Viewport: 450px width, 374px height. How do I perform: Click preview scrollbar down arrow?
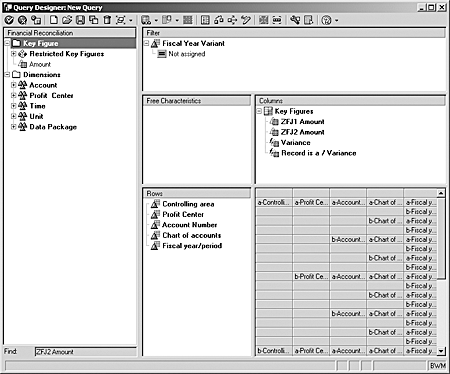[441, 351]
